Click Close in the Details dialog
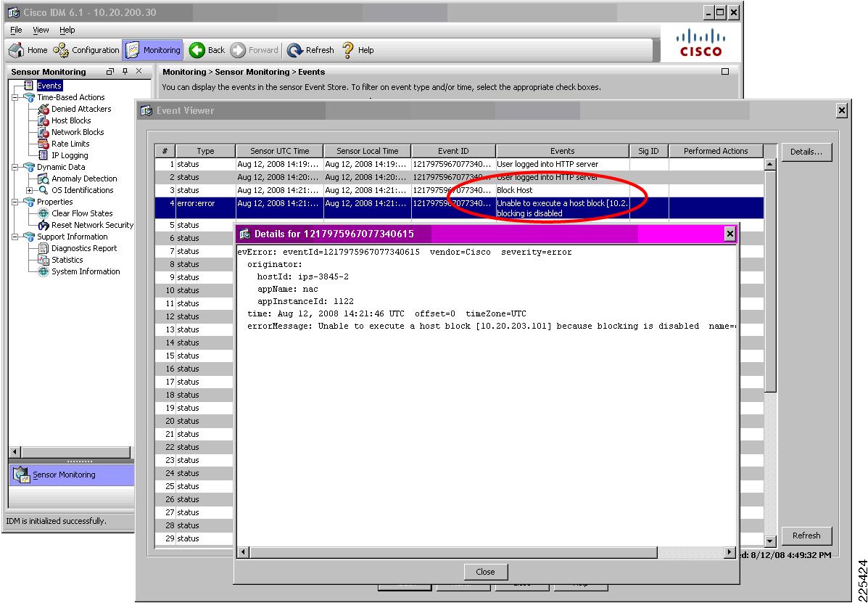The width and height of the screenshot is (868, 603). coord(485,572)
